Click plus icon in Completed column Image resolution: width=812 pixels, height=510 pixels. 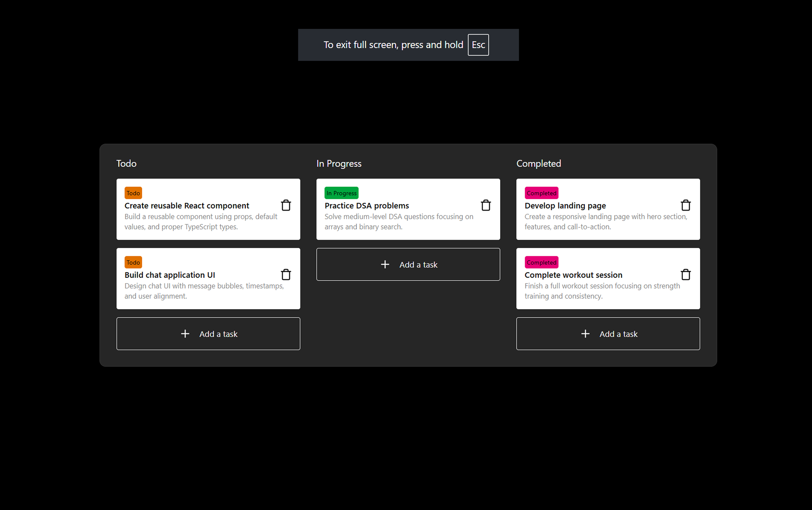[x=585, y=334]
